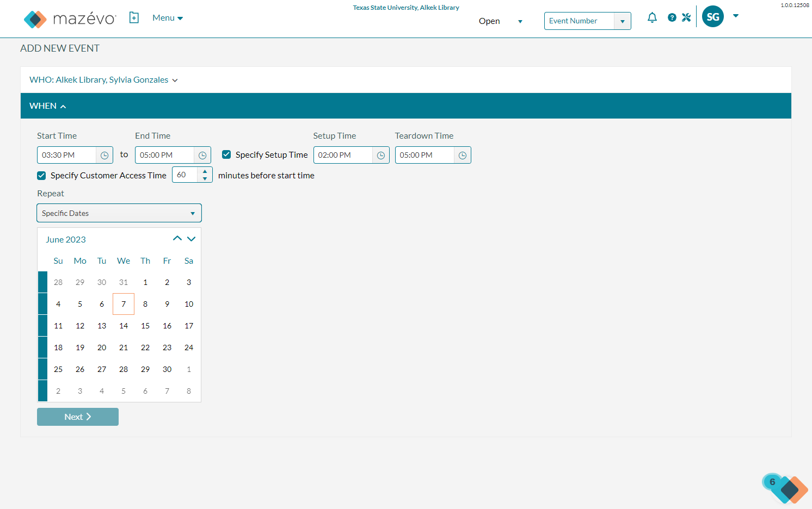Image resolution: width=812 pixels, height=509 pixels.
Task: Select June 30 in the calendar
Action: point(167,369)
